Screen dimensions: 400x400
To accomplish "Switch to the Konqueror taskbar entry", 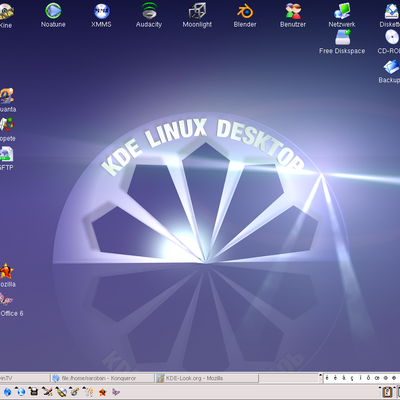I will 102,378.
